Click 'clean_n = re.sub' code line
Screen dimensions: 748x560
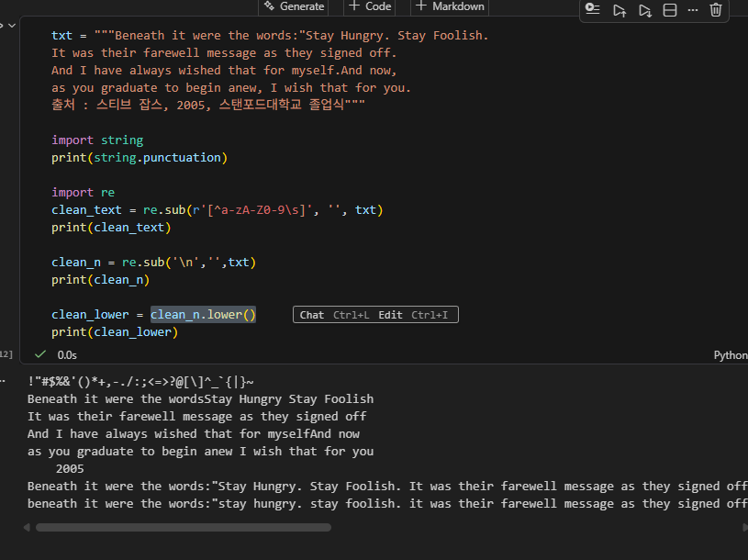(153, 263)
